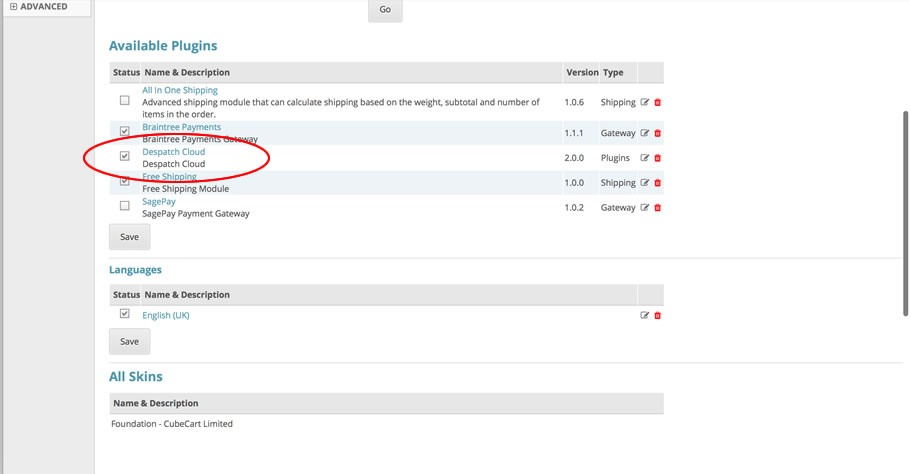
Task: Select the Free Shipping Module description
Action: point(186,189)
